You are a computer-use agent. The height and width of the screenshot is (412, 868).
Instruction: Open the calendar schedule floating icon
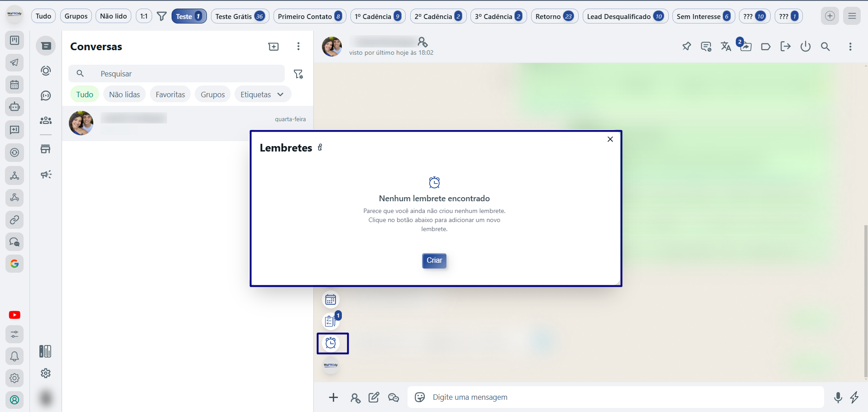coord(331,300)
